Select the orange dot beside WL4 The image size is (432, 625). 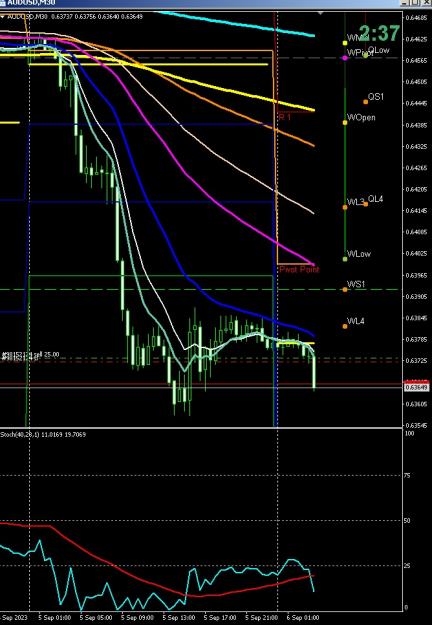345,326
